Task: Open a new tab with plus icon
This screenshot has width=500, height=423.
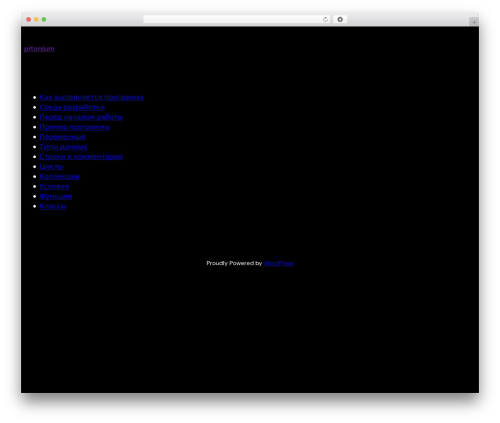Action: point(474,22)
